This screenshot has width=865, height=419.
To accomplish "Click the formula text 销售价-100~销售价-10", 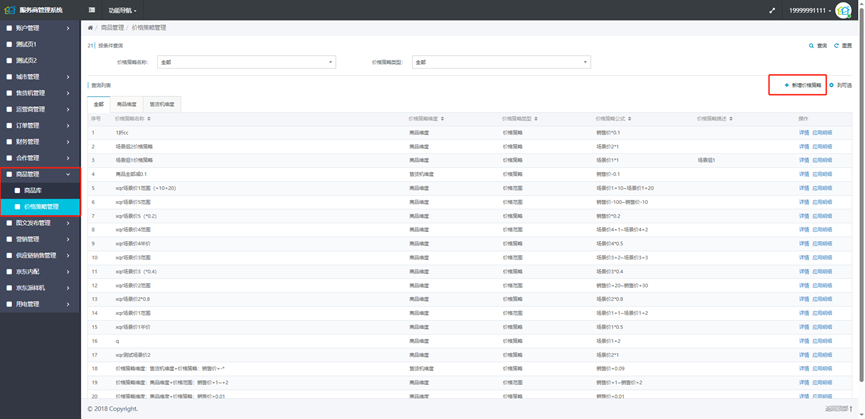I will point(622,202).
